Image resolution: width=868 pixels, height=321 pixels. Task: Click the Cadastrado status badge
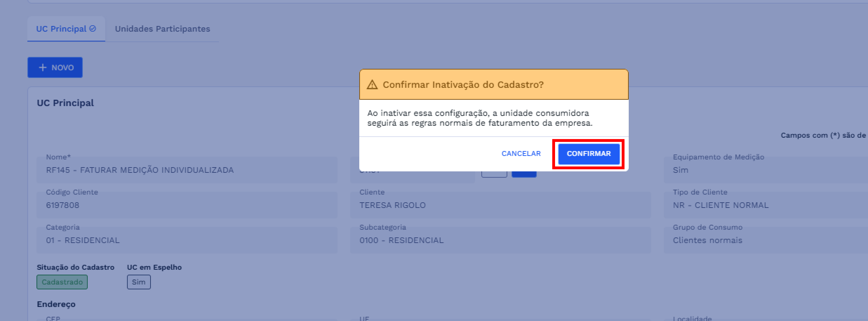pos(62,282)
